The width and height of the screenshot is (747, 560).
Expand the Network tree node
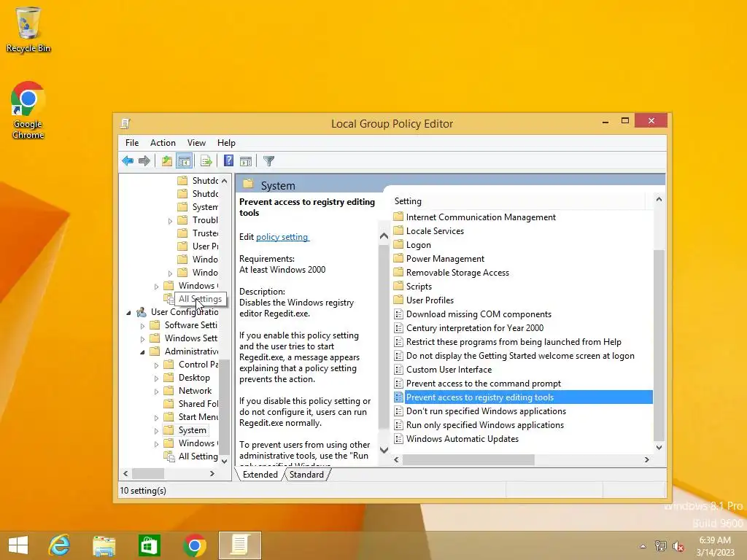156,392
